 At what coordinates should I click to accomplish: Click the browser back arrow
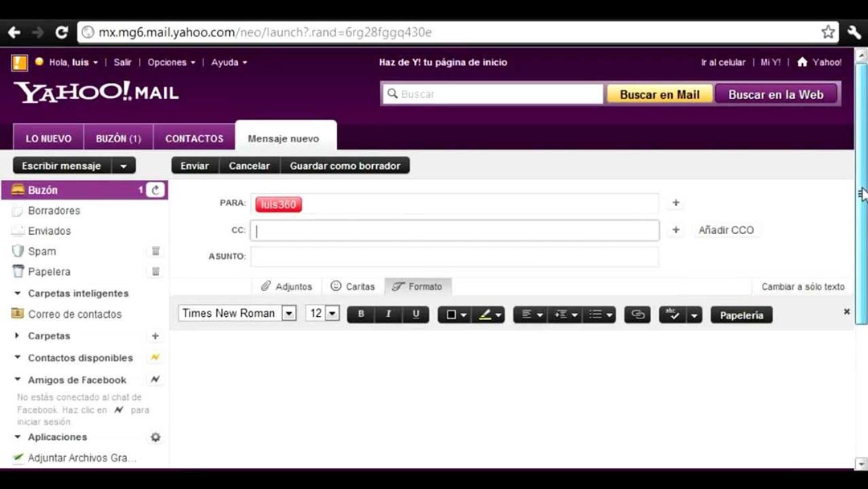14,32
